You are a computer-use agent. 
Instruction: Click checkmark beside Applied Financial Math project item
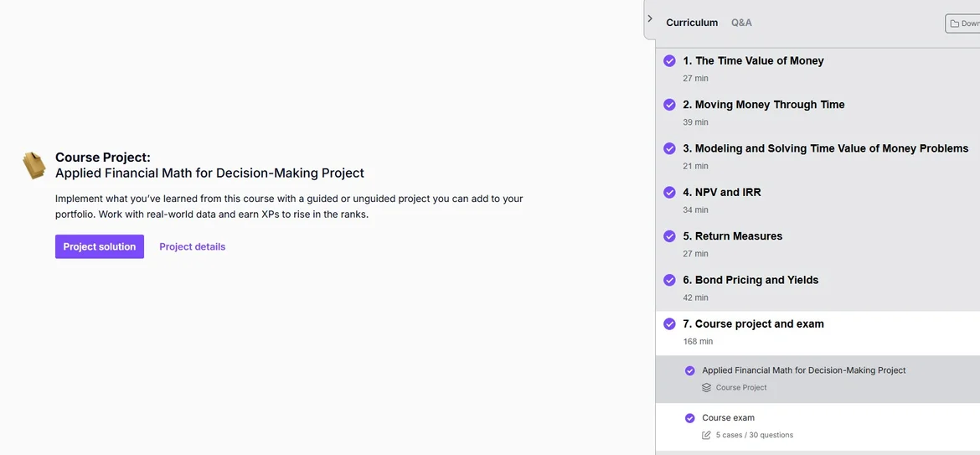(689, 370)
